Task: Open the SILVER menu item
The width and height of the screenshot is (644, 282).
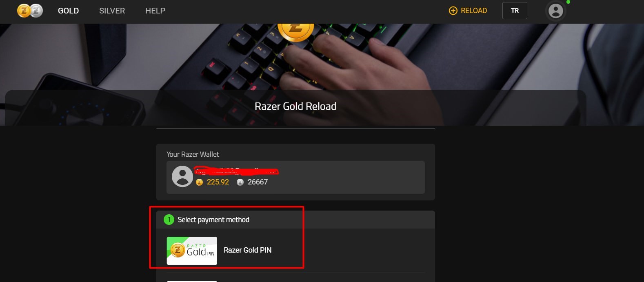Action: coord(112,11)
